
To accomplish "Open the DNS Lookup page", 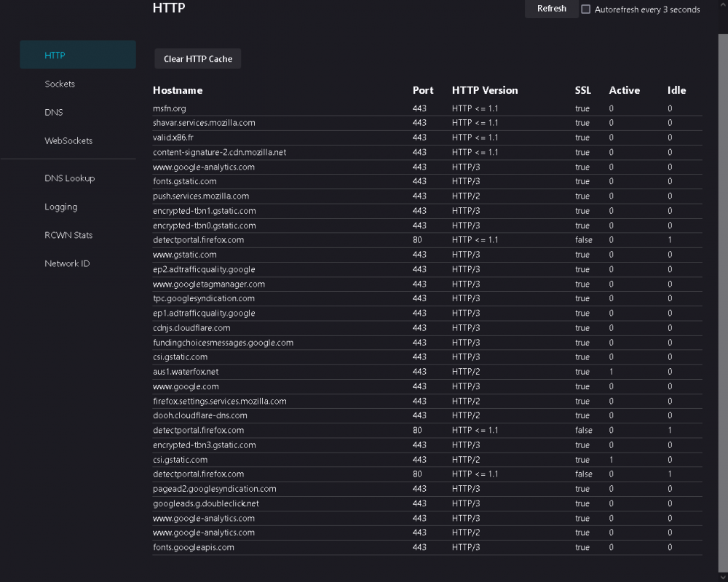I will tap(69, 178).
